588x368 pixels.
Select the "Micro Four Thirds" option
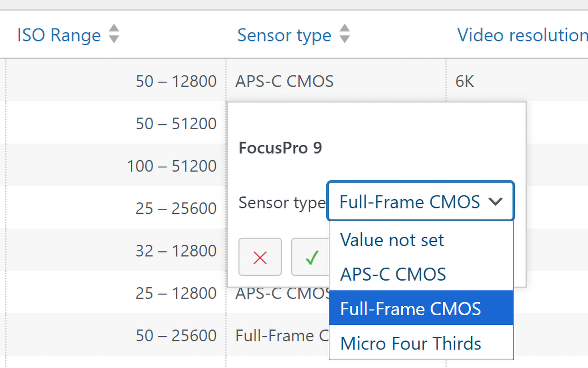click(x=411, y=343)
